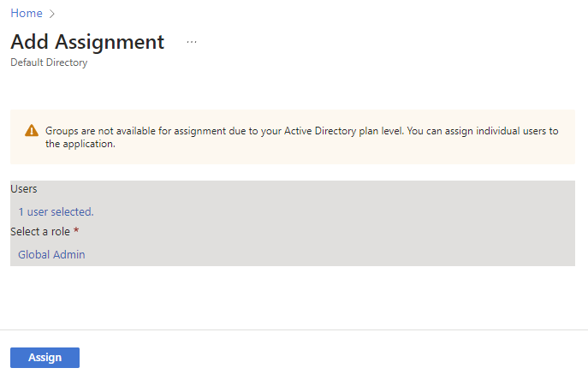The image size is (588, 374).
Task: Click the Add Assignment page heading
Action: (x=87, y=42)
